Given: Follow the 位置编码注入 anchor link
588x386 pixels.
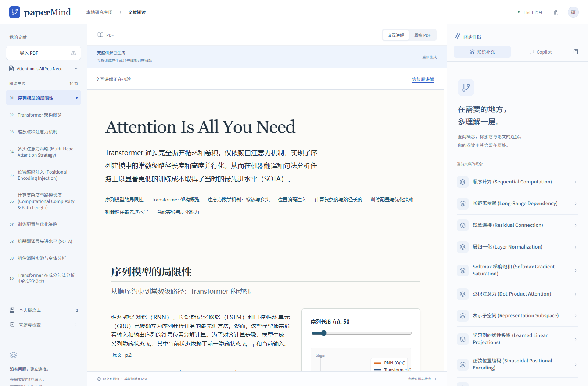Looking at the screenshot, I should tap(292, 200).
